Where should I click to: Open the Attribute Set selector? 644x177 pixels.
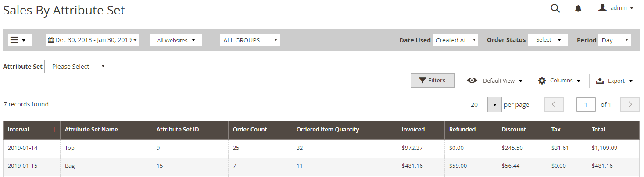(x=76, y=67)
